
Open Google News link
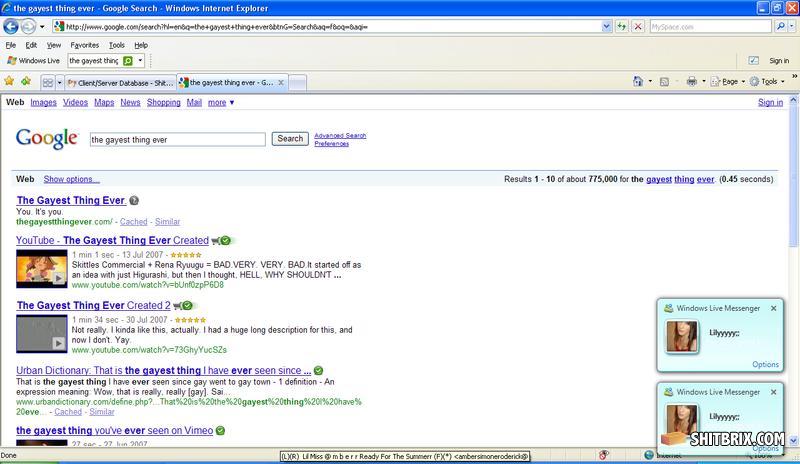130,102
